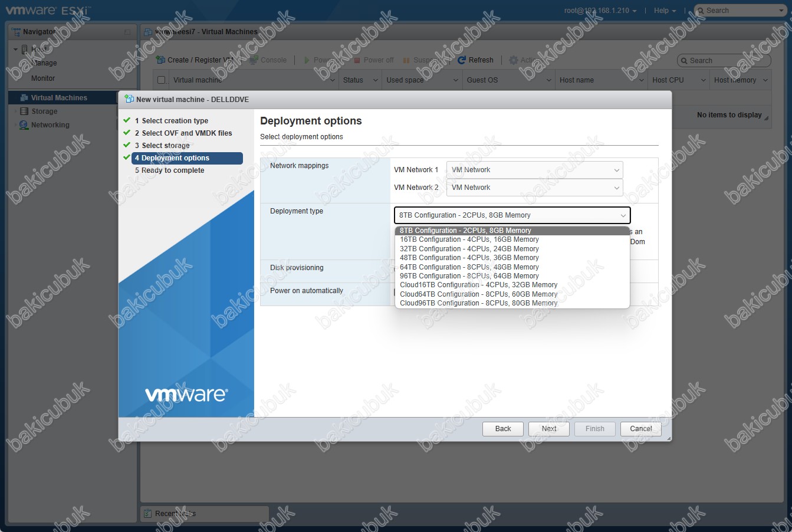This screenshot has height=532, width=792.
Task: Choose 32TB Configuration - 4CPUs, 24GB Memory
Action: click(x=512, y=249)
